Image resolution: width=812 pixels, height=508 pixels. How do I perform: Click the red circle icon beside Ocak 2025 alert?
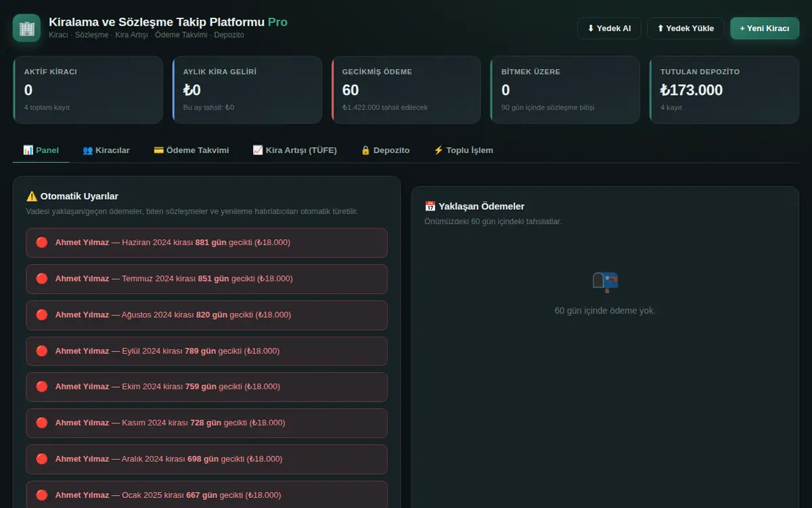tap(42, 495)
